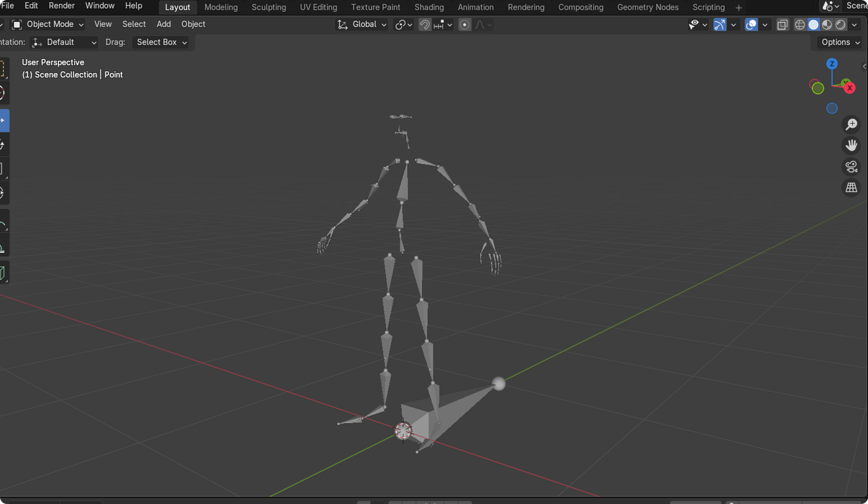Screen dimensions: 868x504
Task: Expand the sidebar with the arrow tab
Action: pyautogui.click(x=865, y=67)
